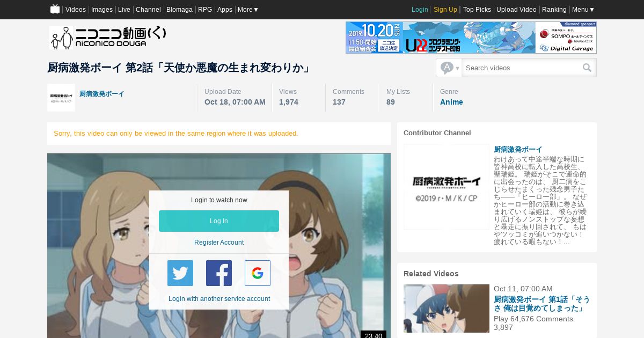This screenshot has width=644, height=338.
Task: Open search type selector next to search box
Action: (450, 68)
